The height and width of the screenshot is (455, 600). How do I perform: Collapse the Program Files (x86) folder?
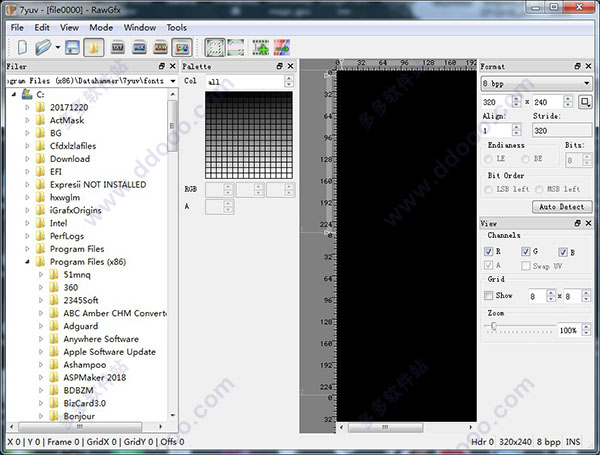coord(28,262)
